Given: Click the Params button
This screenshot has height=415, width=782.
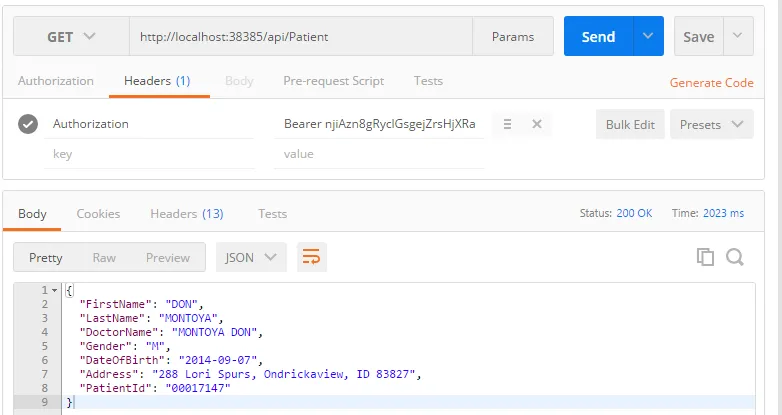Looking at the screenshot, I should (x=513, y=37).
